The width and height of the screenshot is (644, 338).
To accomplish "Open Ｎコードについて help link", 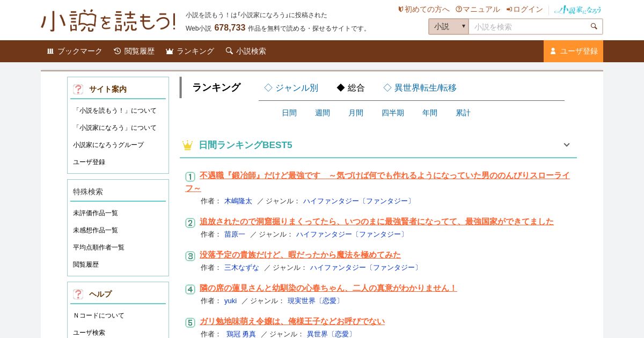I will coord(99,315).
